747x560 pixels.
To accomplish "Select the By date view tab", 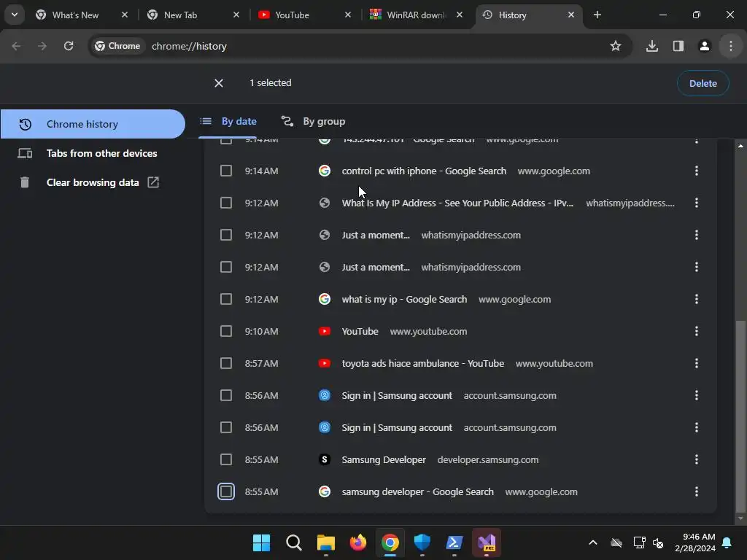I will [x=228, y=122].
